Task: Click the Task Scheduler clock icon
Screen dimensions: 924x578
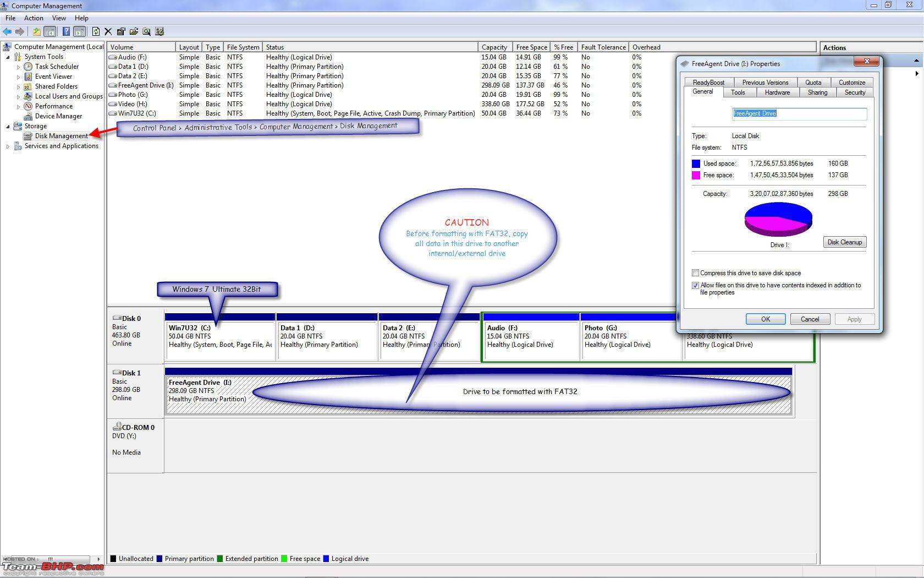Action: pyautogui.click(x=28, y=67)
